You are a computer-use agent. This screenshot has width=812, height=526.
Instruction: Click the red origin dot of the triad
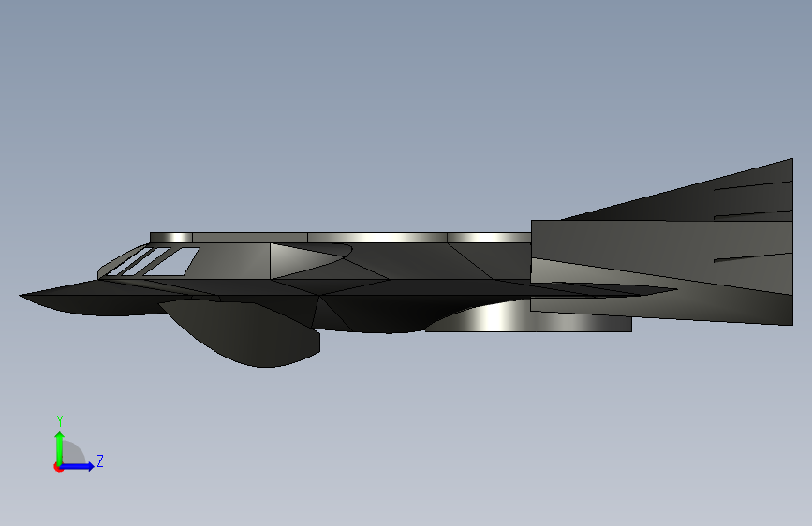point(58,467)
